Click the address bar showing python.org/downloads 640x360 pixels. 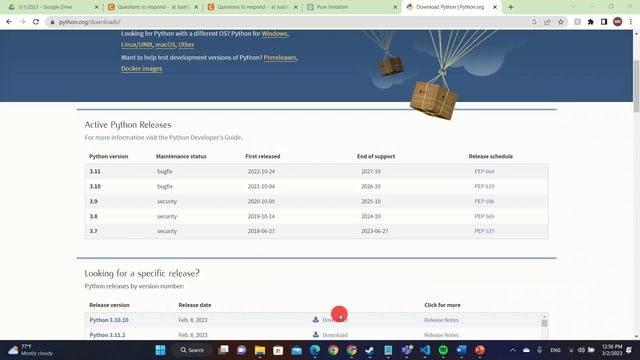[286, 22]
